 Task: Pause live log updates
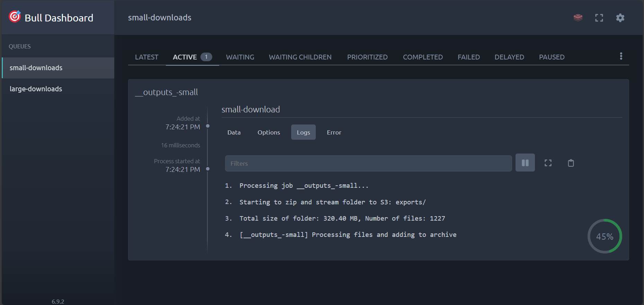point(525,163)
